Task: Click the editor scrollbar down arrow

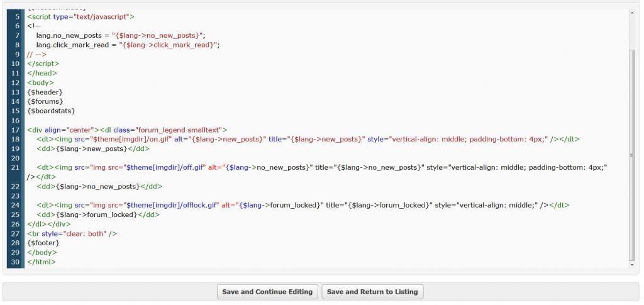Action: pyautogui.click(x=631, y=265)
